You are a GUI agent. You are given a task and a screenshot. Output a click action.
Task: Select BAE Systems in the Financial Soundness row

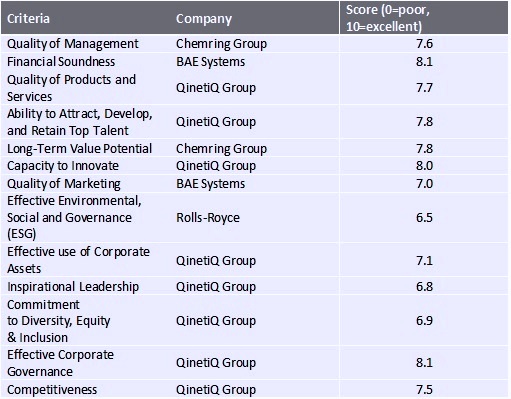point(210,62)
